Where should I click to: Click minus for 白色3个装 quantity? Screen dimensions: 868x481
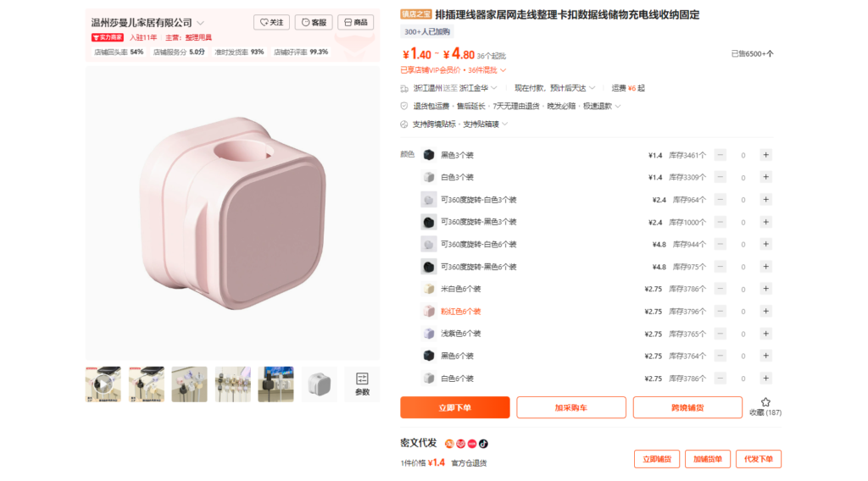point(721,177)
